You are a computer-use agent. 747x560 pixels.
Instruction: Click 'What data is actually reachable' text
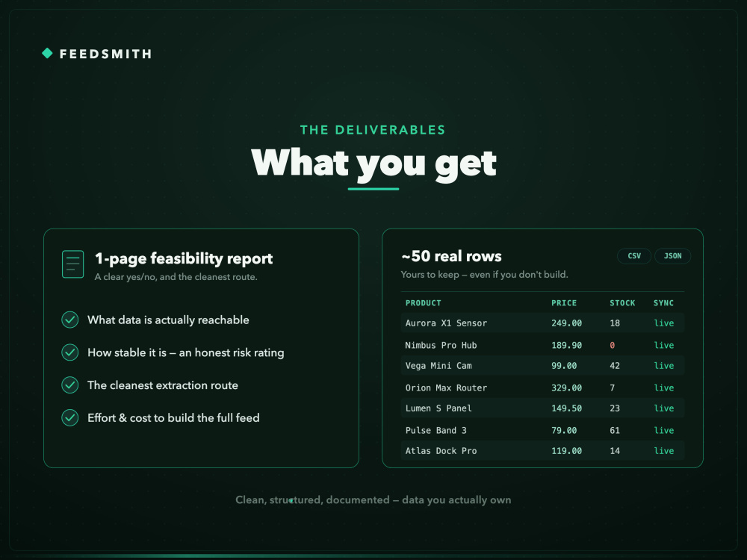coord(168,320)
